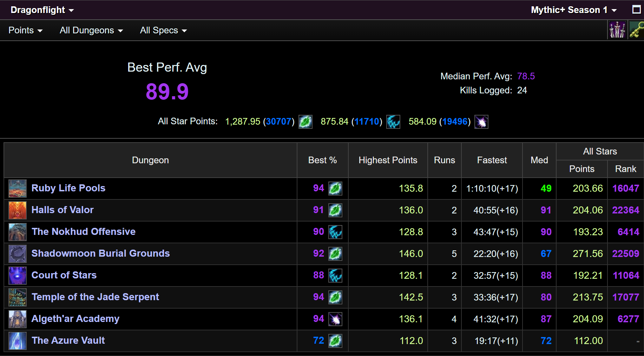Open the all star rank link 30707
644x356 pixels.
pyautogui.click(x=279, y=121)
